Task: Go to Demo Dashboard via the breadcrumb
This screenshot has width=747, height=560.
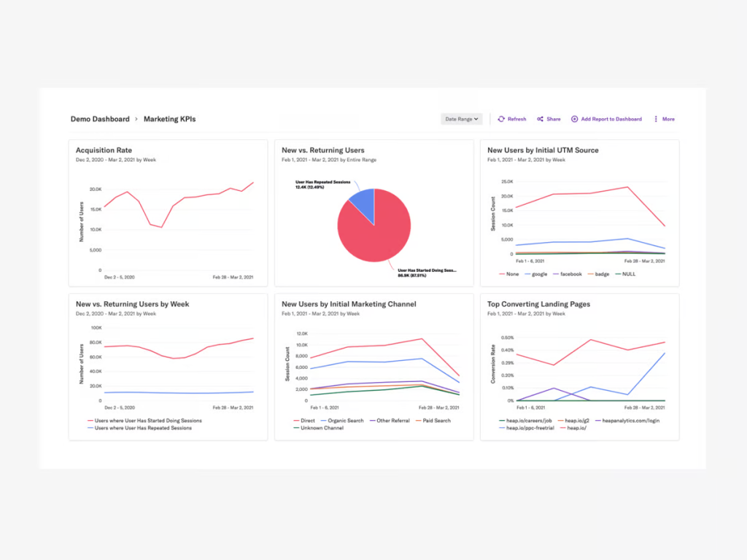Action: [100, 119]
